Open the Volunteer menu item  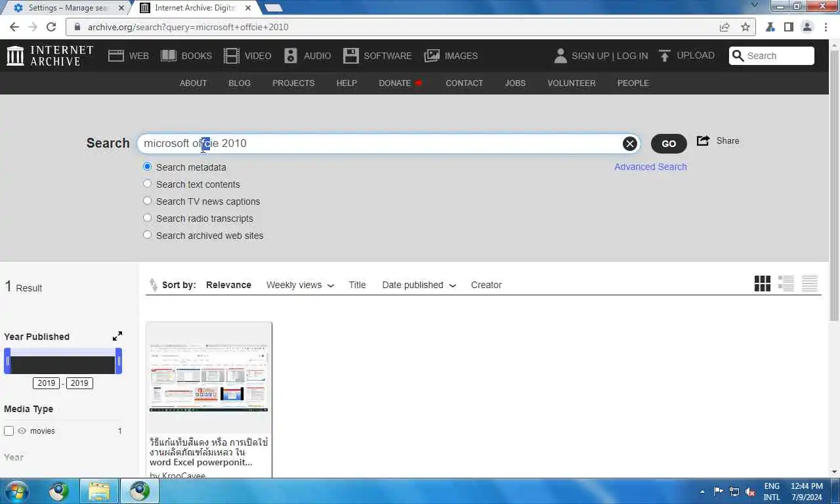pyautogui.click(x=572, y=83)
